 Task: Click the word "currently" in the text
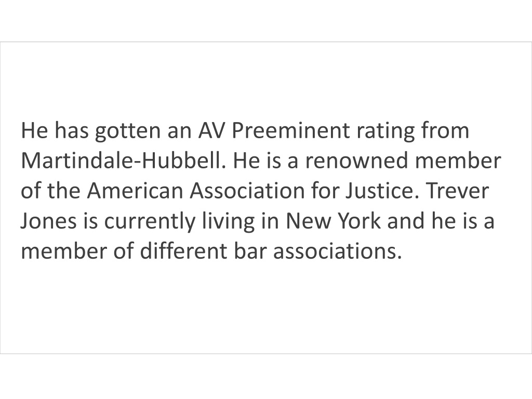click(x=150, y=221)
